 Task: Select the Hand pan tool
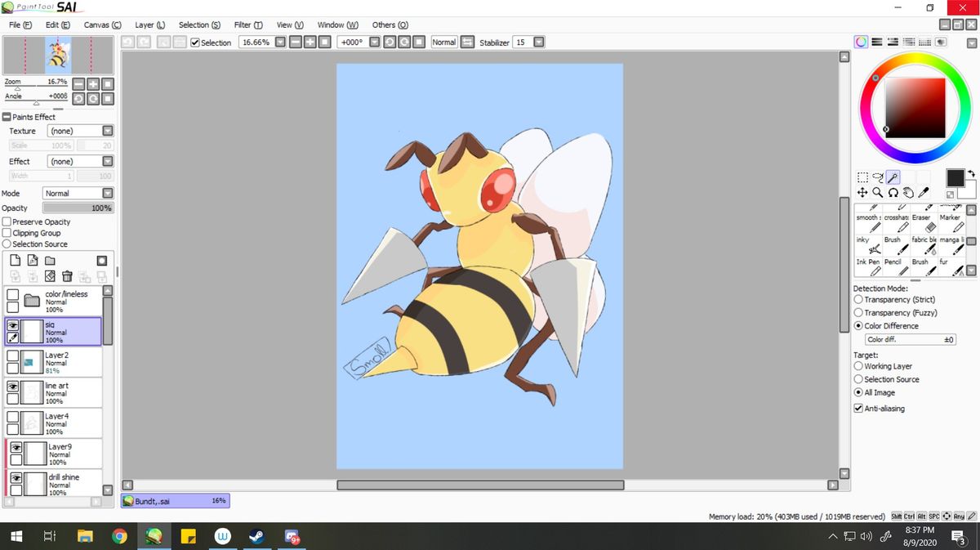(x=908, y=193)
